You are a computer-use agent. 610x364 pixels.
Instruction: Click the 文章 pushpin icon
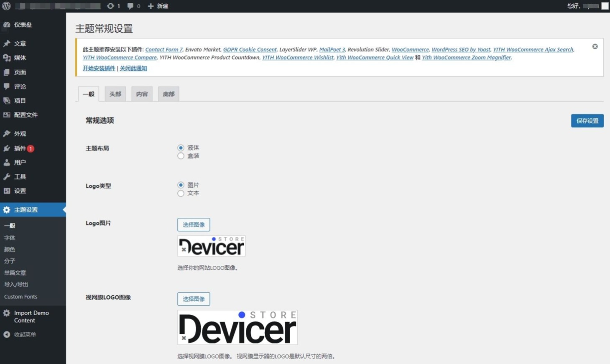click(7, 43)
